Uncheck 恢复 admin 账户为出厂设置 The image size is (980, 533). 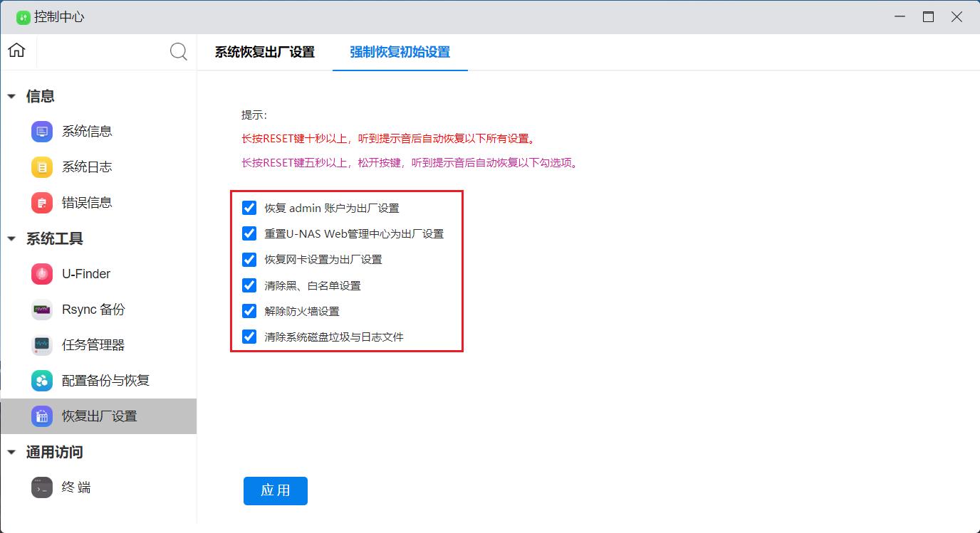point(249,207)
